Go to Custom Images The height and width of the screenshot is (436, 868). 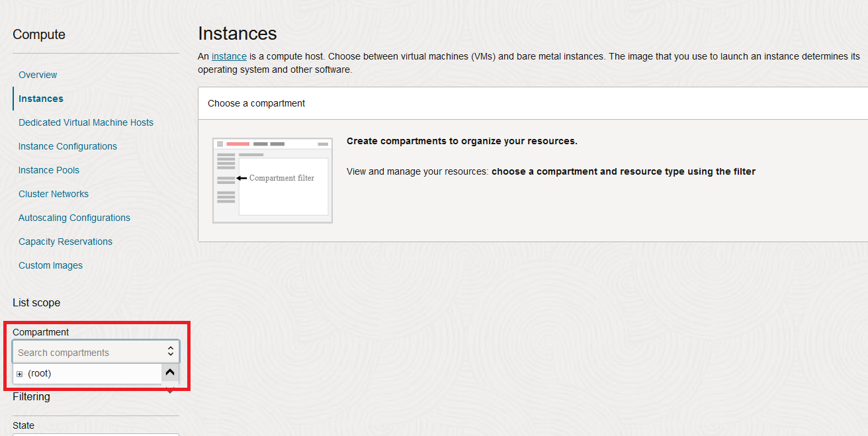(x=51, y=265)
